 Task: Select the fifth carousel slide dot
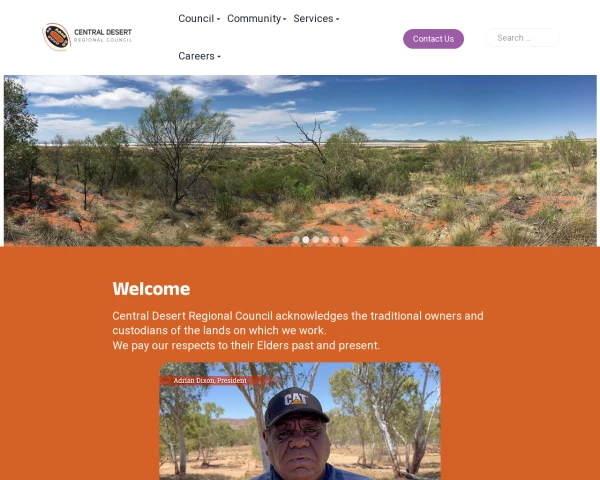click(x=335, y=240)
